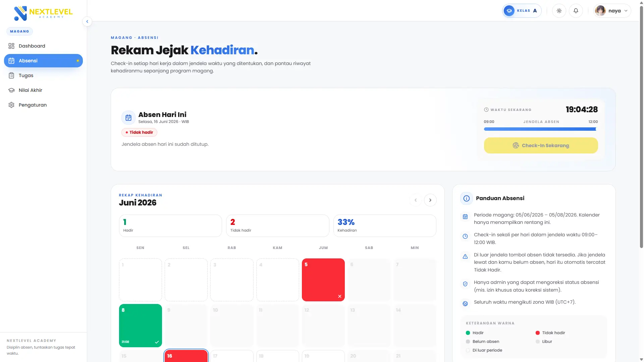Click the page vertical scrollbar

coord(641,127)
